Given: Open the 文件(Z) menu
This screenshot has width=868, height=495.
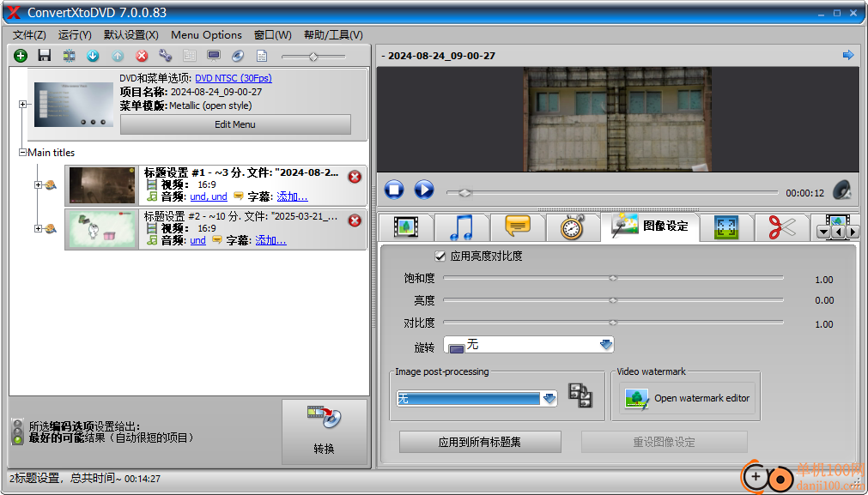Looking at the screenshot, I should (x=29, y=35).
